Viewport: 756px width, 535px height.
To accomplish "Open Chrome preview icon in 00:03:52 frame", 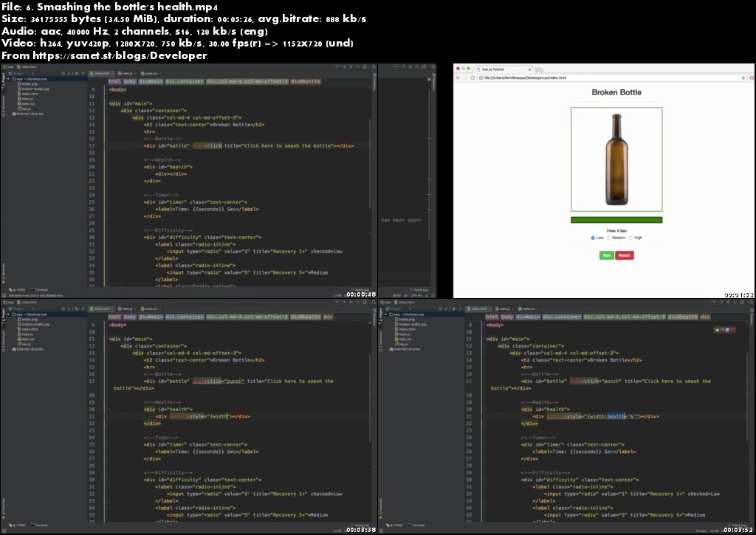I will click(x=718, y=330).
